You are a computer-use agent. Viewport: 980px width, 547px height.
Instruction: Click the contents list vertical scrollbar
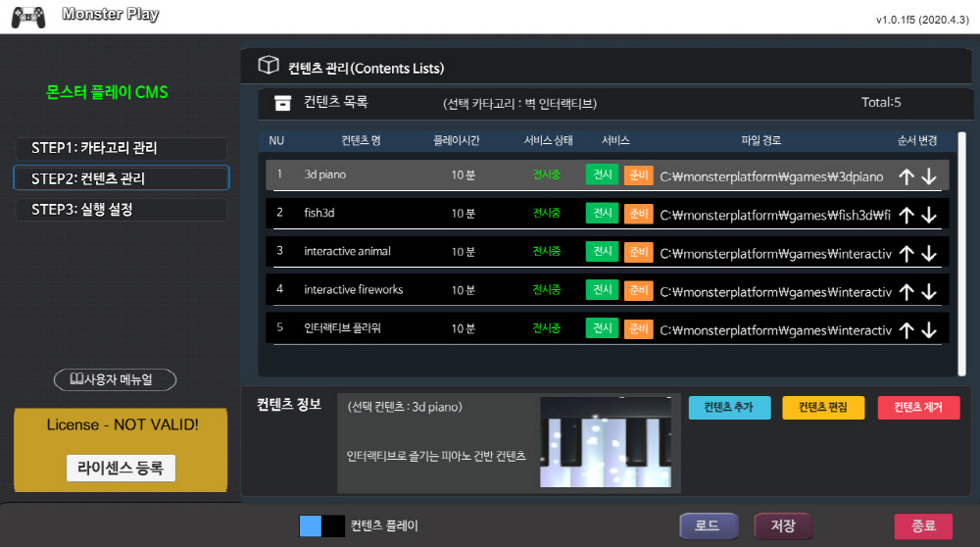962,253
